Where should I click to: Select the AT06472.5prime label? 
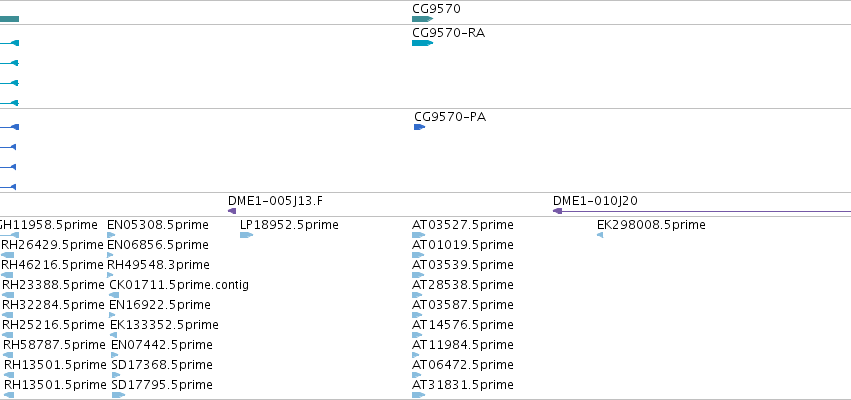pos(463,365)
